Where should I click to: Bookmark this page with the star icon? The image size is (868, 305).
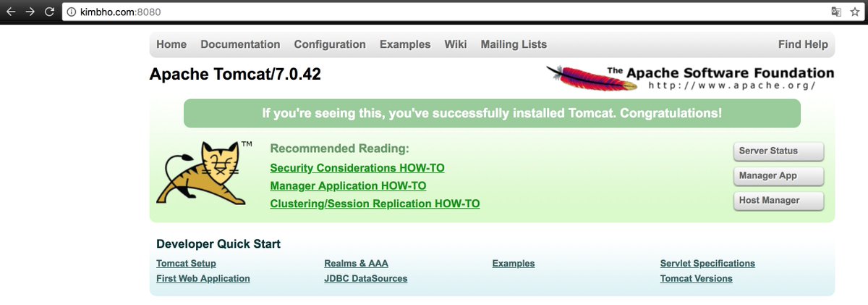(854, 12)
